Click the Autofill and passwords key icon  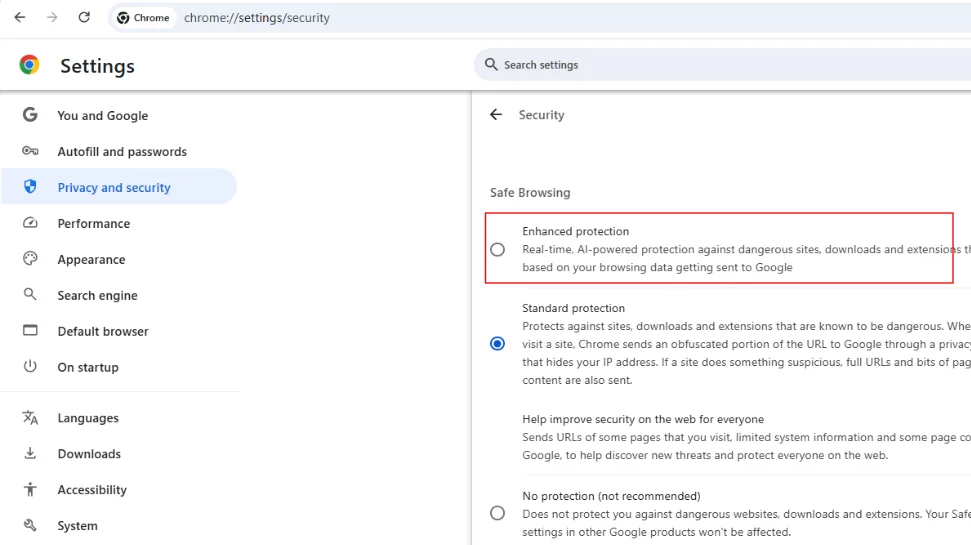point(30,151)
